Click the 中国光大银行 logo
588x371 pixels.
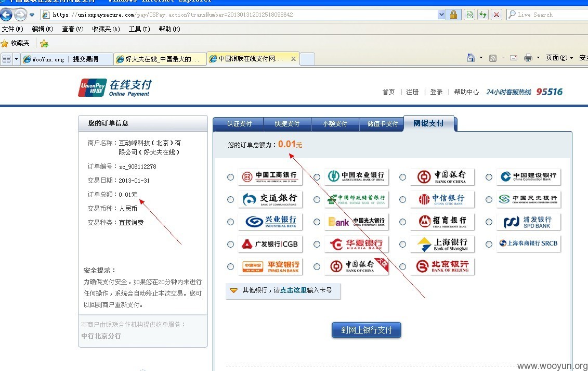[x=356, y=222]
